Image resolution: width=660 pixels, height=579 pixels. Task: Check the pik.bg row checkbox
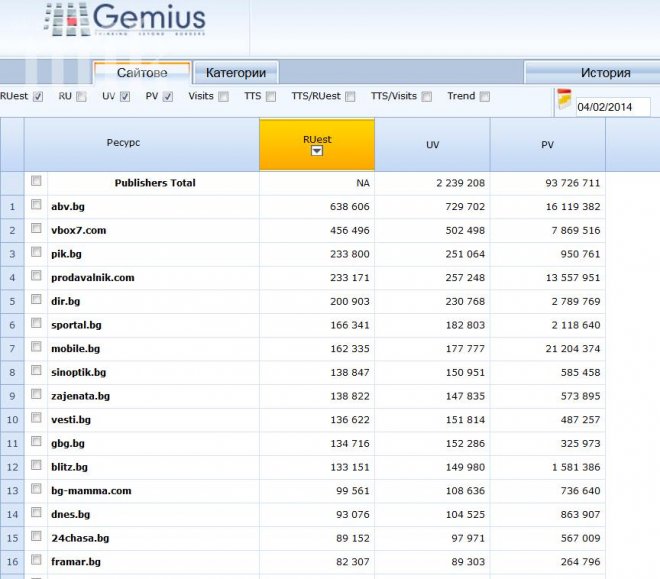pyautogui.click(x=36, y=252)
